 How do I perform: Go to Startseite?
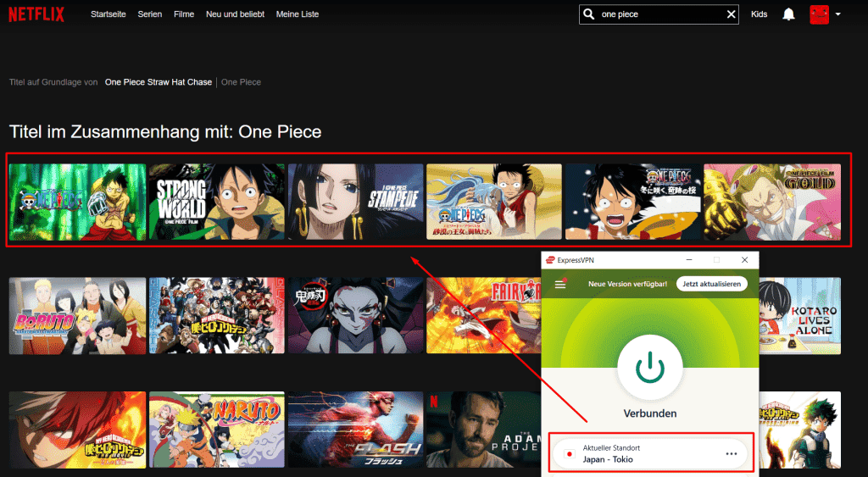[x=108, y=14]
